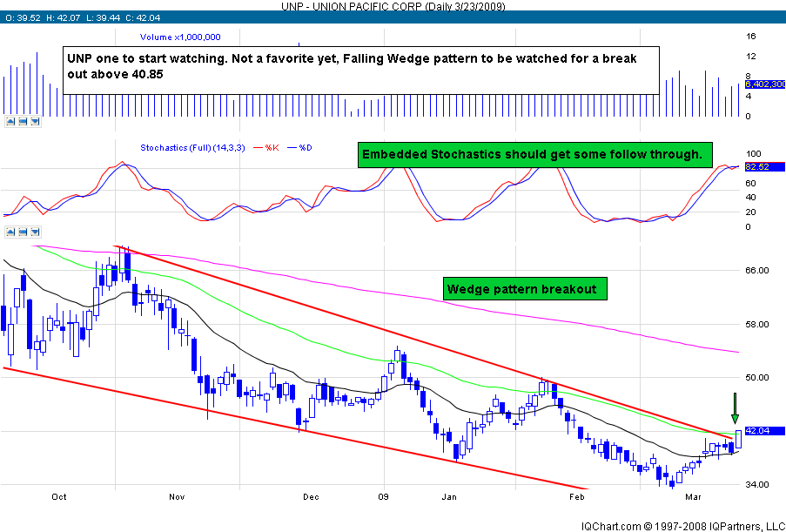This screenshot has height=532, width=786.
Task: Click the Oct label on the date axis
Action: point(60,497)
